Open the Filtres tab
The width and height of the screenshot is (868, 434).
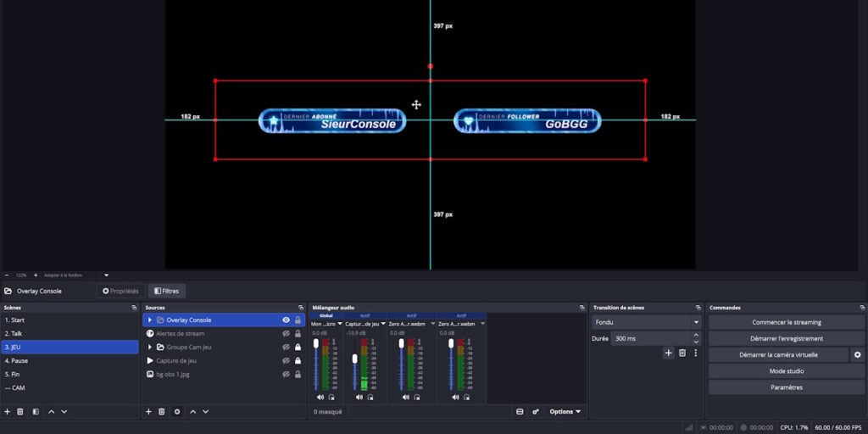(x=167, y=292)
